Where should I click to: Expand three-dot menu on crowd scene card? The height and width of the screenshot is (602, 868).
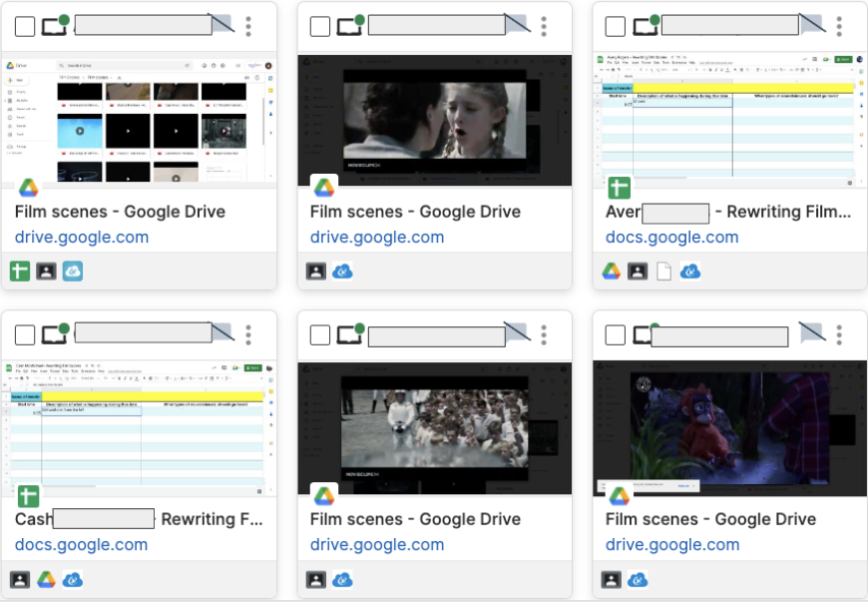click(x=544, y=334)
